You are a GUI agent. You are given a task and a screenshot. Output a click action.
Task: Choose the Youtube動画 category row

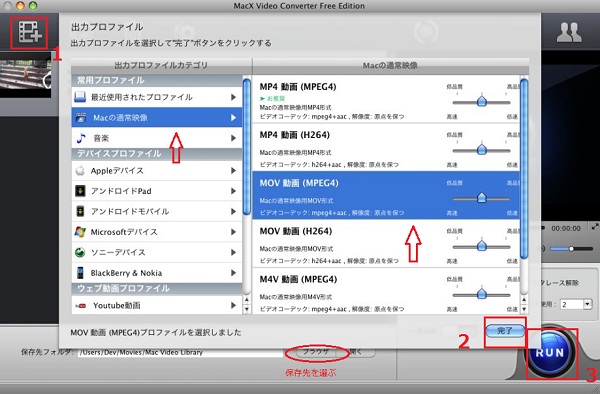pyautogui.click(x=157, y=305)
